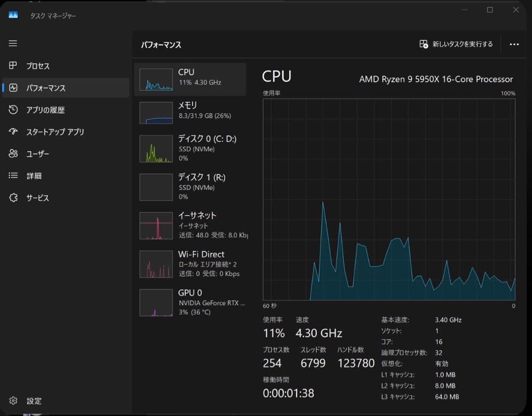Select the アプリの履歴 history icon
Screen dimensions: 532x416
point(13,110)
